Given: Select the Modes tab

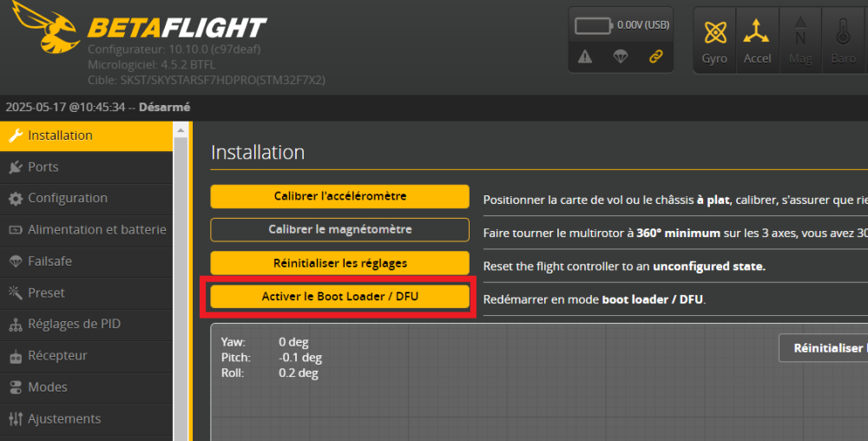Looking at the screenshot, I should 47,387.
